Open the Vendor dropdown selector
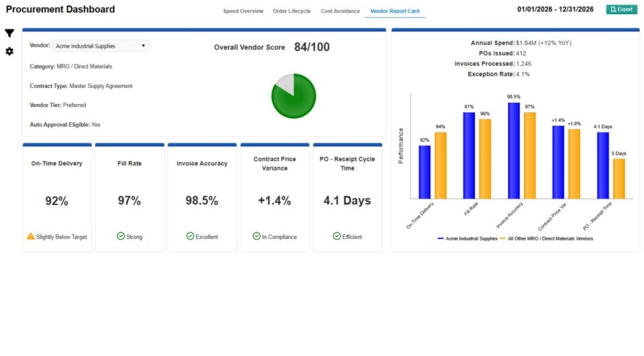This screenshot has width=644, height=356. [x=101, y=46]
